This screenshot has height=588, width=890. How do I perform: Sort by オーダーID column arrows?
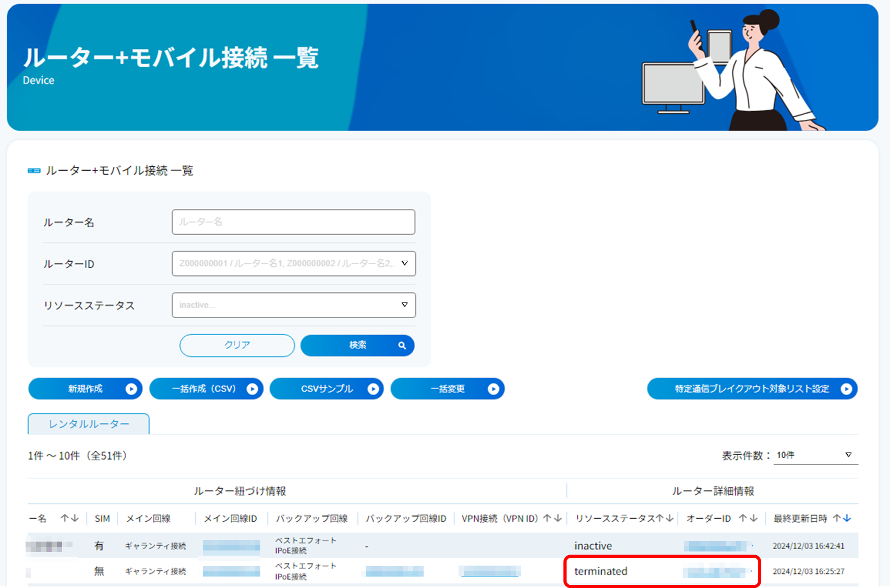(x=748, y=518)
